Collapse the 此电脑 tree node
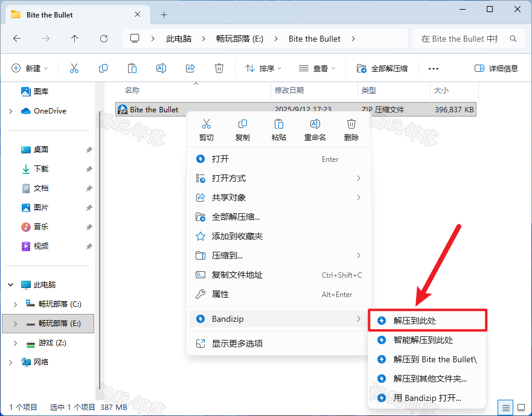Viewport: 532px width, 416px height. tap(10, 285)
